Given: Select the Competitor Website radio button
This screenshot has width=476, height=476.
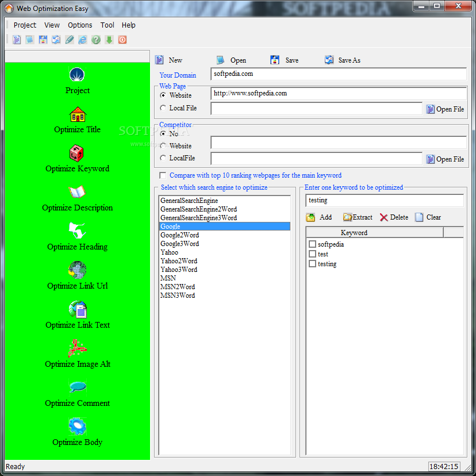Looking at the screenshot, I should coord(163,145).
